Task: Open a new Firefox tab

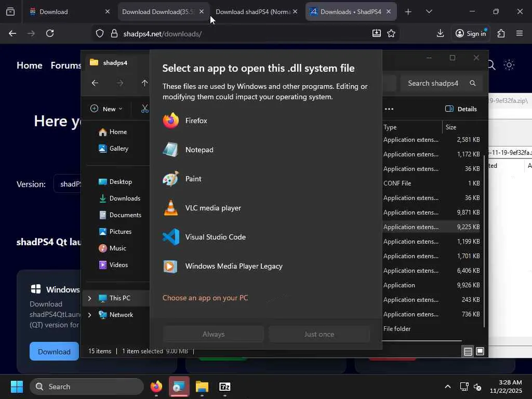Action: tap(408, 12)
